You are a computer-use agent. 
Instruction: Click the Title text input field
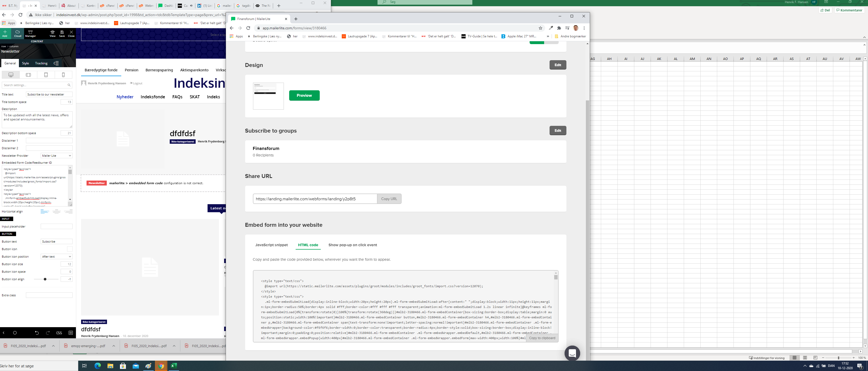point(49,94)
